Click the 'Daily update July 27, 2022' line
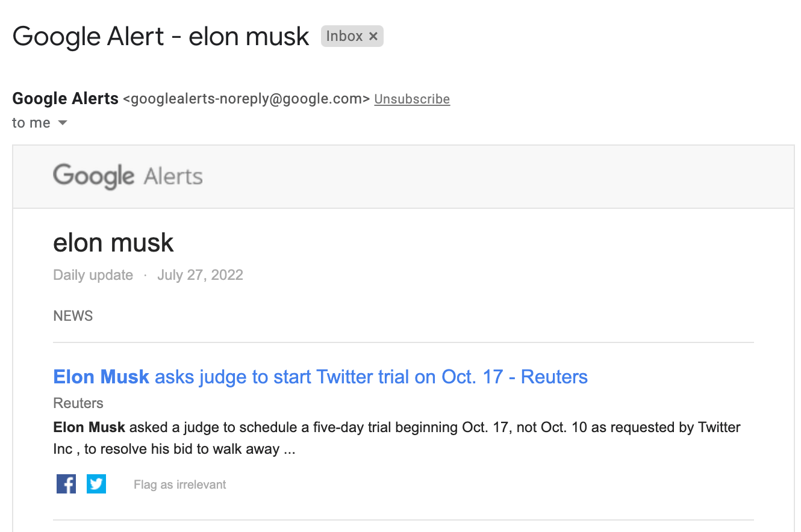Viewport: 801px width, 532px height. click(x=148, y=274)
